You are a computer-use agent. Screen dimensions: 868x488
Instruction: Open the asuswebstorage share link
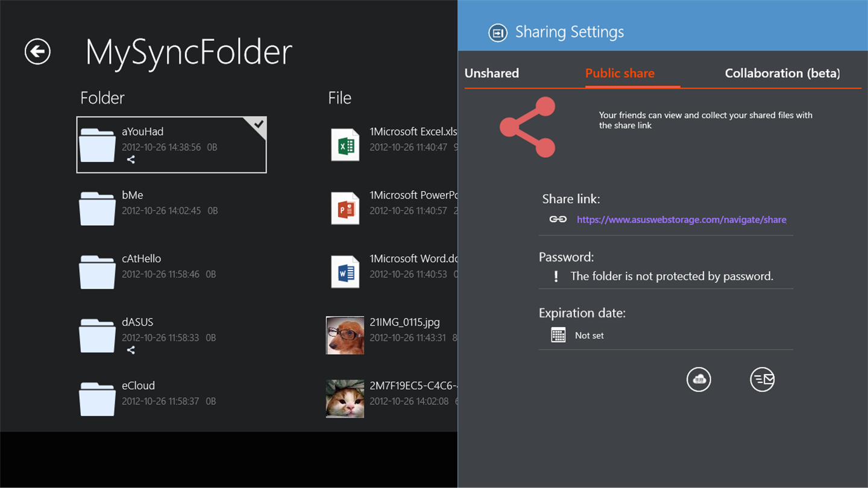pyautogui.click(x=681, y=220)
